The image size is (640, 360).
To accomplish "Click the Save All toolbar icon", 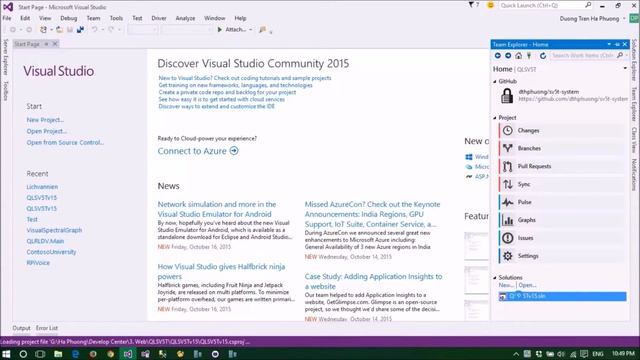I will coord(80,30).
